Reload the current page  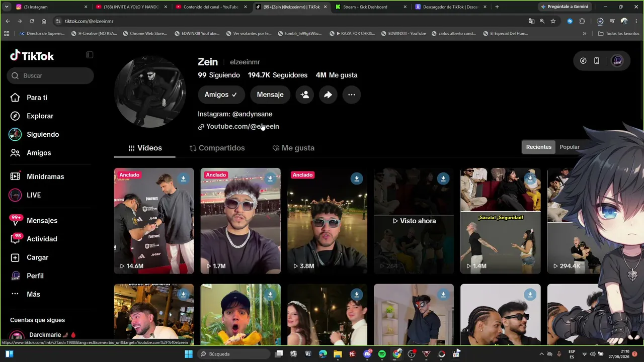tap(32, 21)
